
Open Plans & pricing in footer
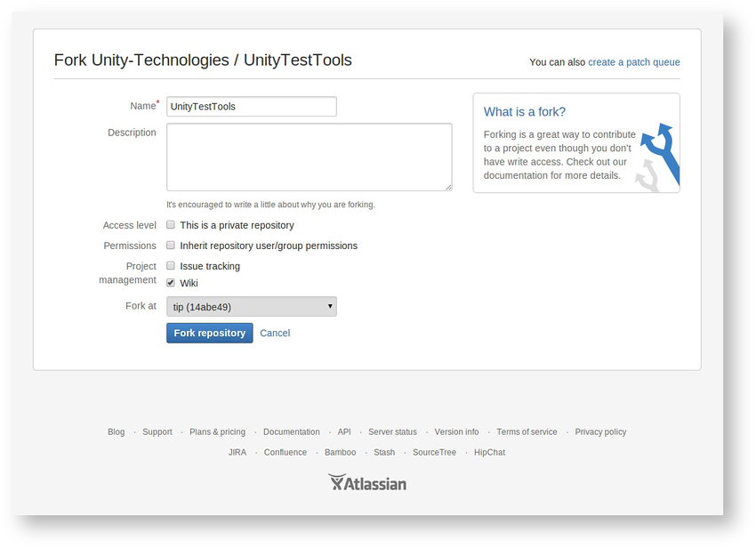[x=218, y=432]
